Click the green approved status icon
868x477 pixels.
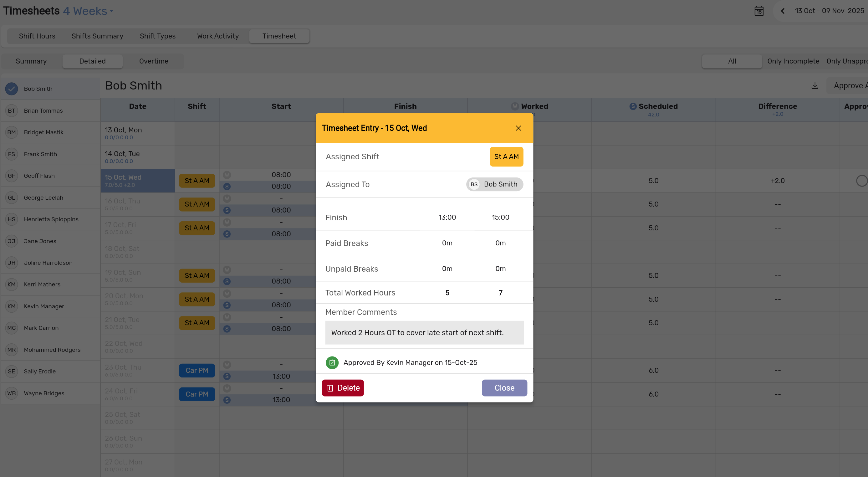[332, 363]
